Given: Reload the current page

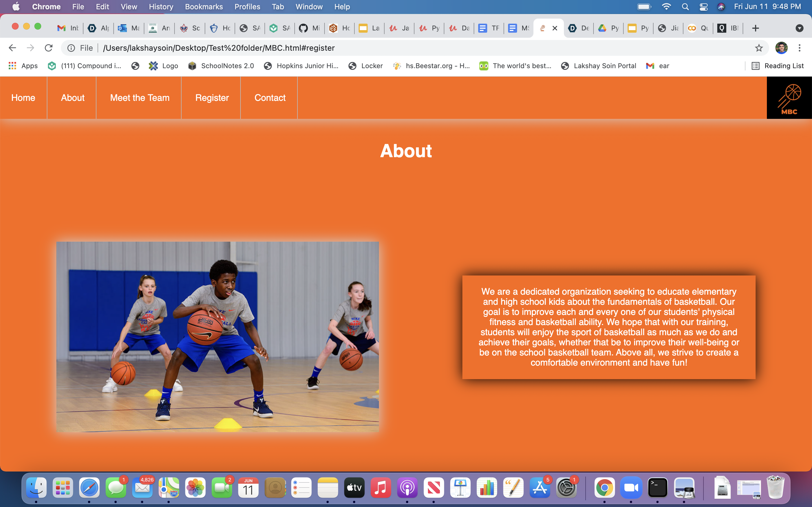Looking at the screenshot, I should (49, 48).
